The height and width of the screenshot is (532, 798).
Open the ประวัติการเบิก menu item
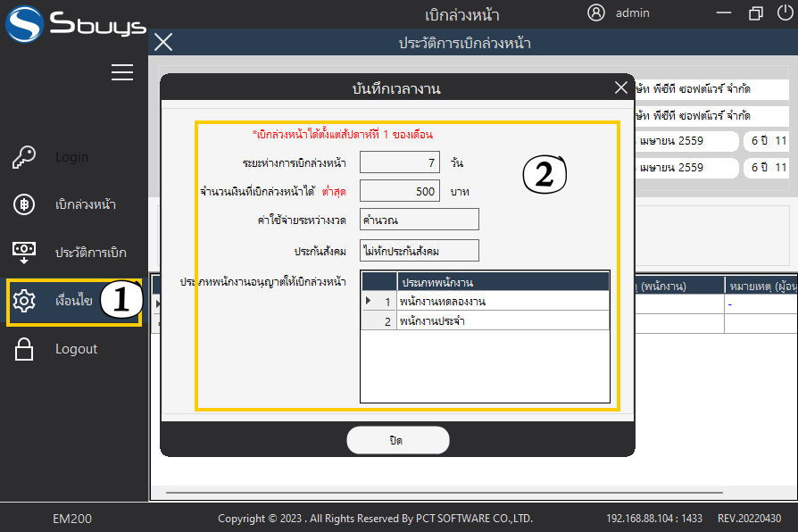click(91, 253)
